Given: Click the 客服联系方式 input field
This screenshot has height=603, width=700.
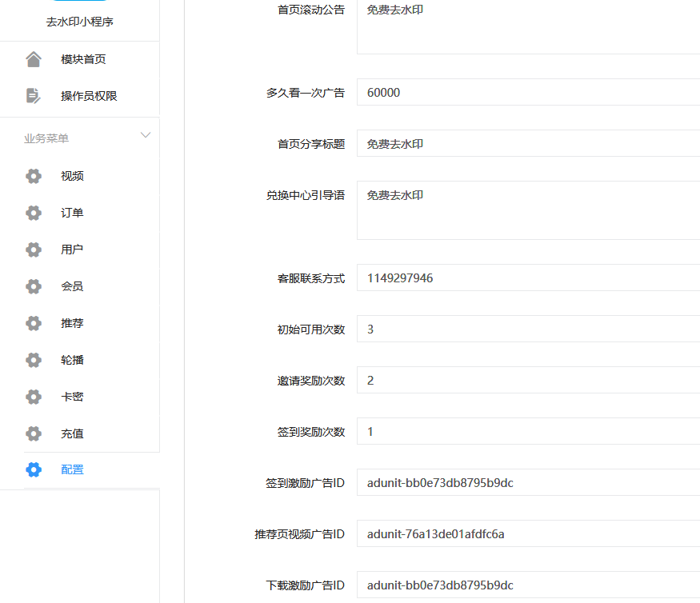Looking at the screenshot, I should 528,278.
